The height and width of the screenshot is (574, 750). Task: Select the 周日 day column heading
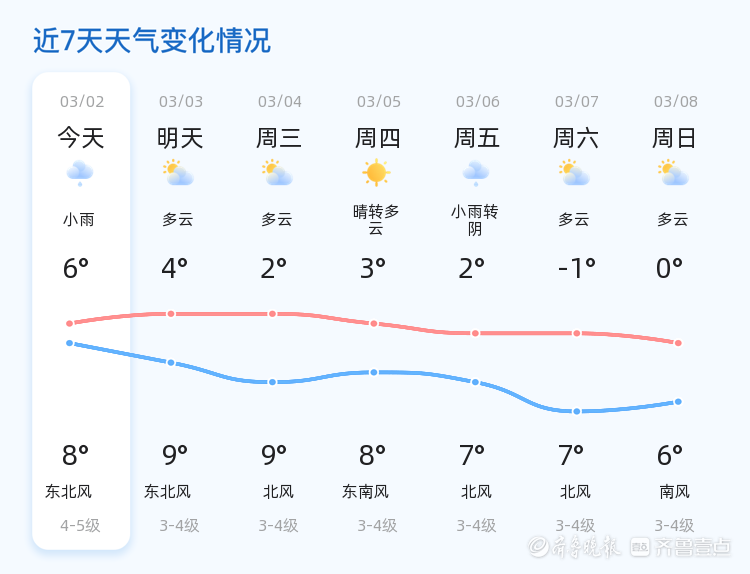coord(675,138)
